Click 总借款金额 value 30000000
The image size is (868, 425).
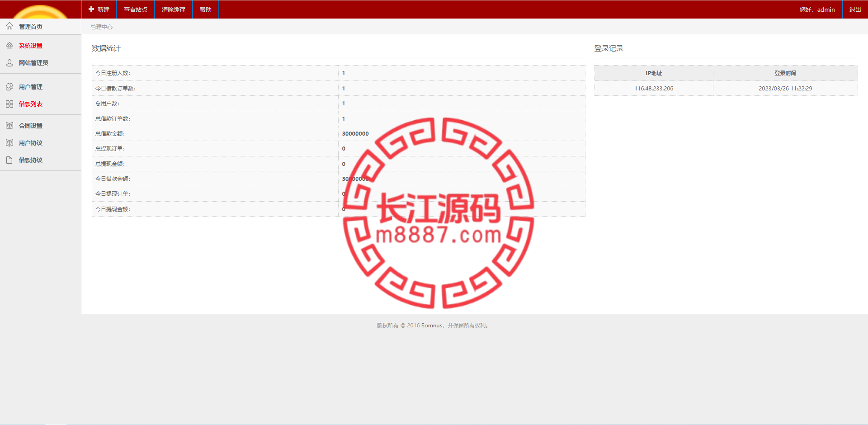(355, 134)
